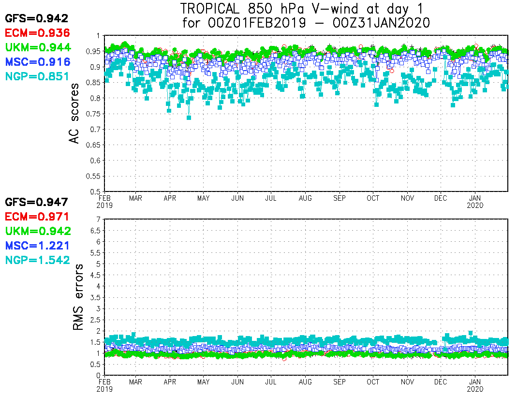Select 'NOV' under the RMS errors chart
This screenshot has width=532, height=411.
click(x=407, y=382)
